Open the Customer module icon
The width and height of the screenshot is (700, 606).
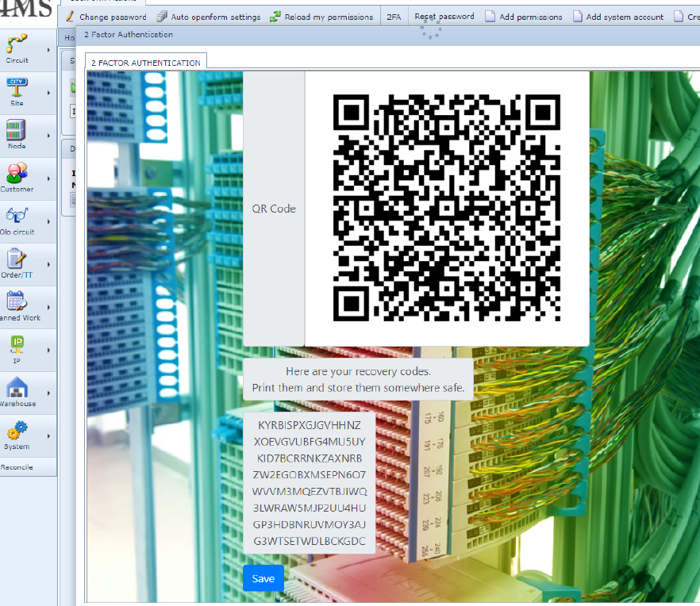coord(17,173)
